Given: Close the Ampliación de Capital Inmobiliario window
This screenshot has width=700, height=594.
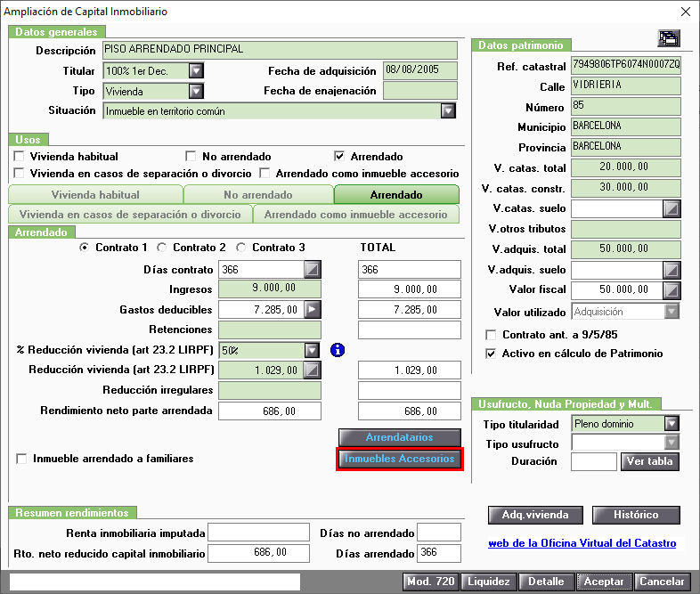Looking at the screenshot, I should point(686,12).
